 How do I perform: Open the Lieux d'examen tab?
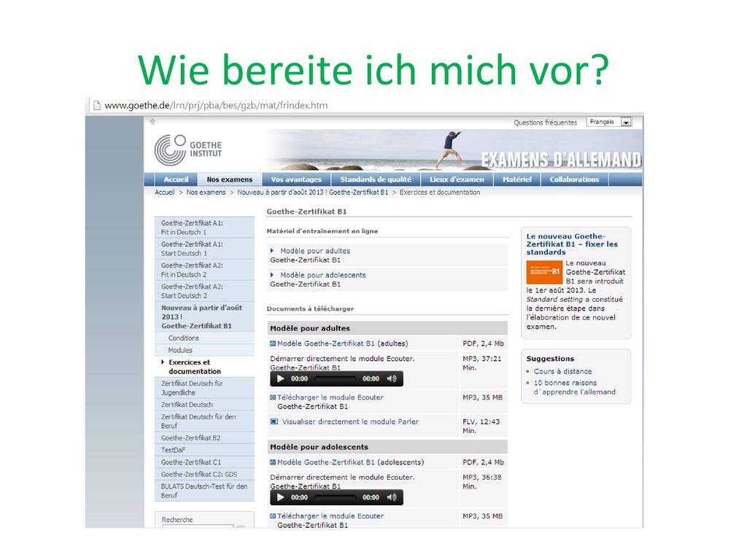coord(457,179)
